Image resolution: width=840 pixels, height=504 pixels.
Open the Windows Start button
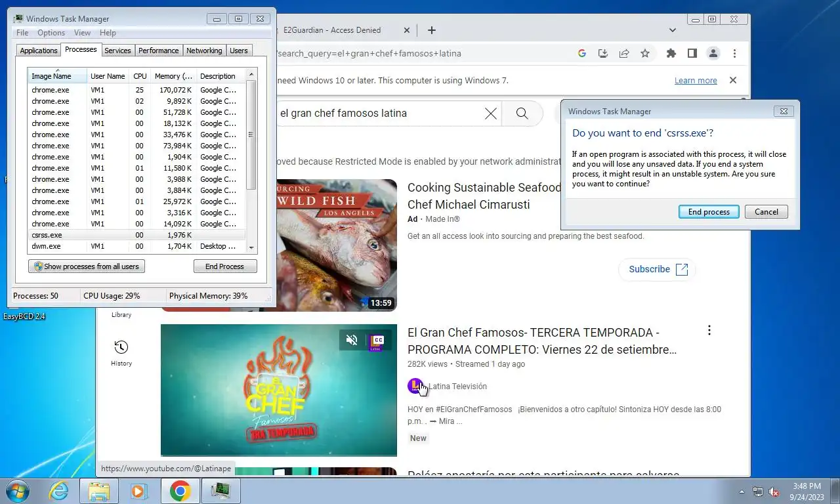tap(17, 491)
